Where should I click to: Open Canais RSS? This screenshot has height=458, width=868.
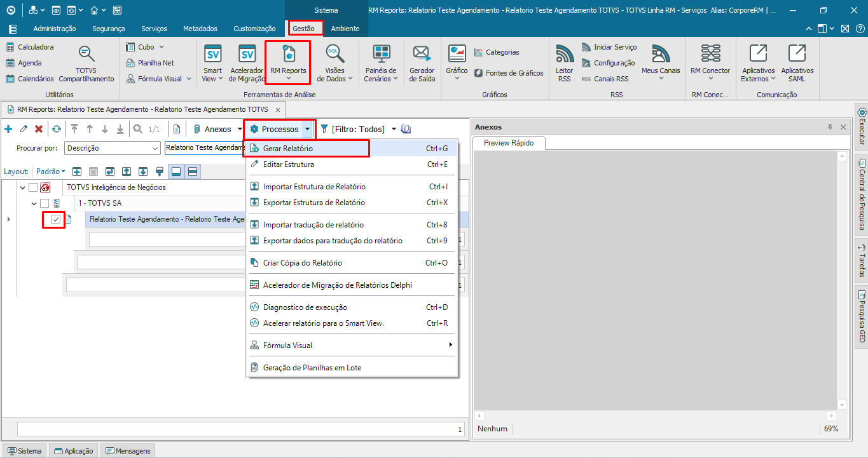pyautogui.click(x=605, y=79)
